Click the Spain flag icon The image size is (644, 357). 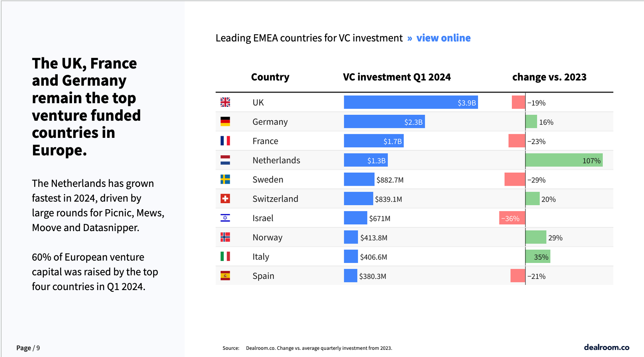pyautogui.click(x=225, y=276)
